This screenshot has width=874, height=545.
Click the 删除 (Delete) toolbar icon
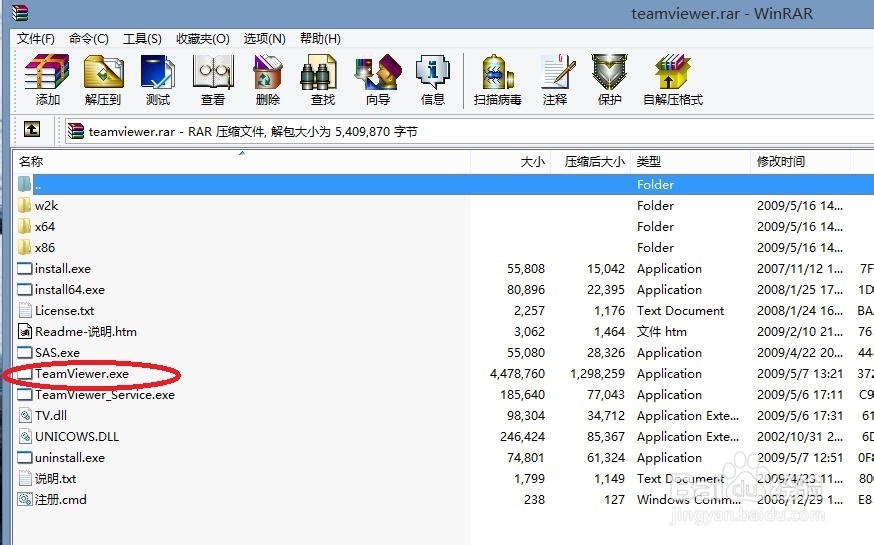268,71
